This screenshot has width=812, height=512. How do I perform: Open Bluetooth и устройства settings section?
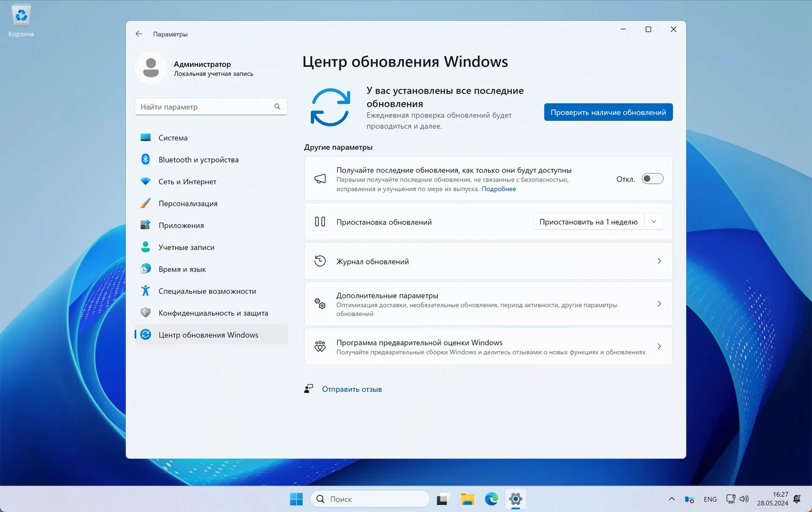tap(211, 160)
